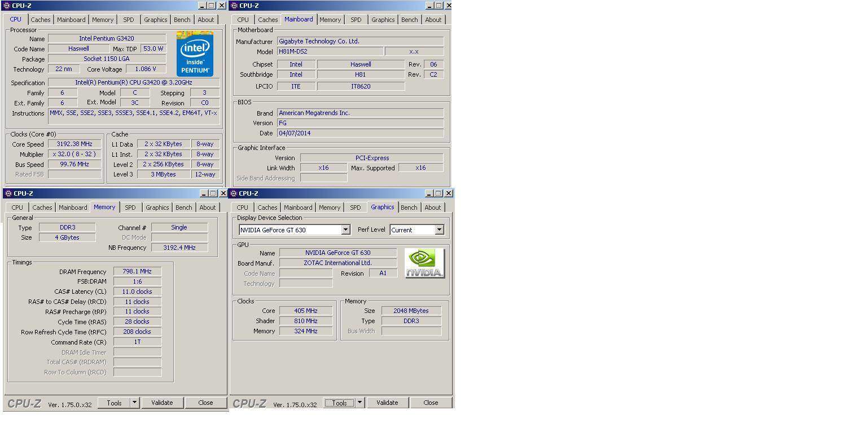This screenshot has width=868, height=428.
Task: Click the GPU memory Size value 2048 MBytes
Action: click(x=411, y=311)
